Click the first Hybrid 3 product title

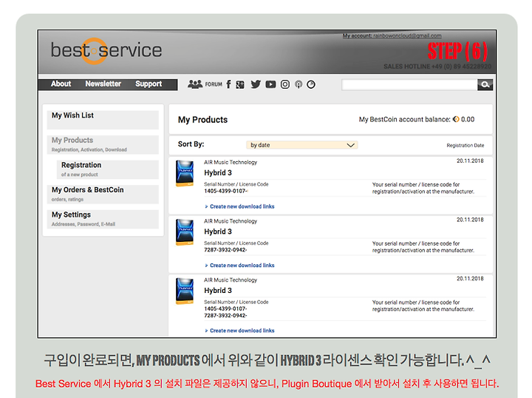click(218, 173)
